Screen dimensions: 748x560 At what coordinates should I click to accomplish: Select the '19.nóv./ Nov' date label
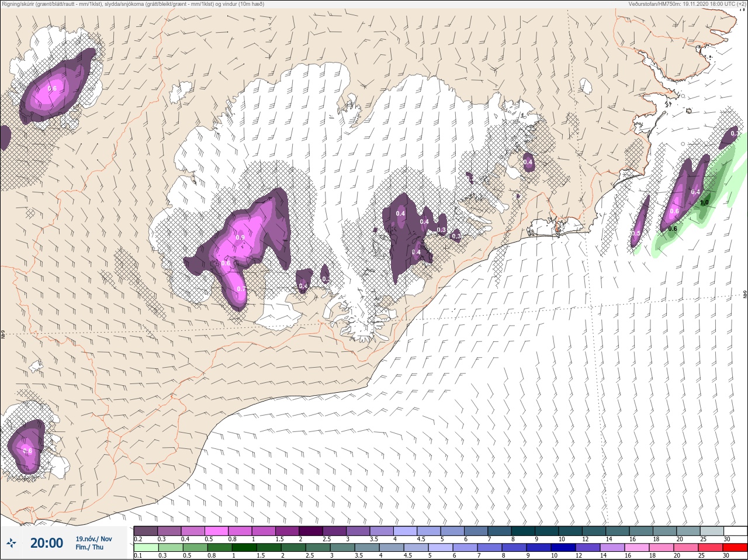click(93, 539)
